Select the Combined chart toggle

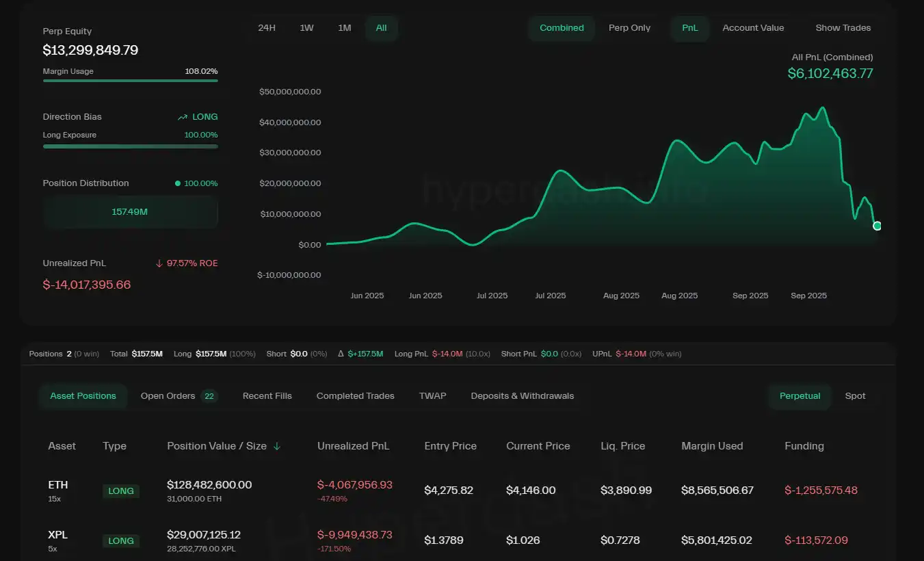coord(562,28)
